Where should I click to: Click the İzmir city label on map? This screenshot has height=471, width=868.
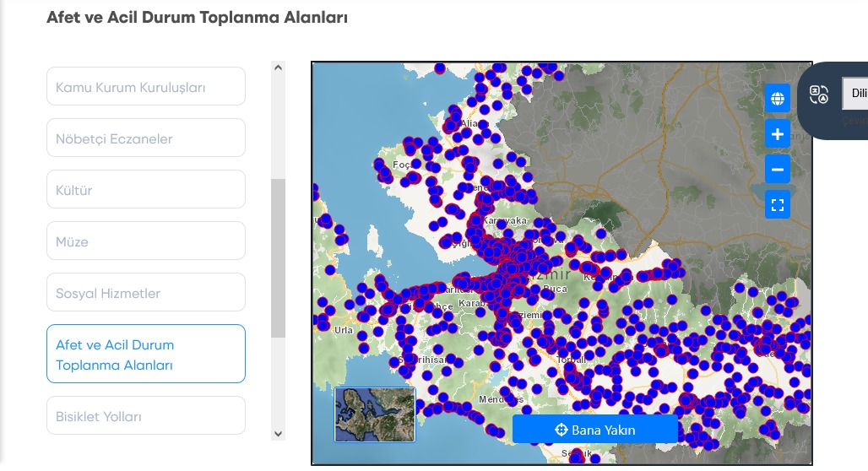(554, 274)
